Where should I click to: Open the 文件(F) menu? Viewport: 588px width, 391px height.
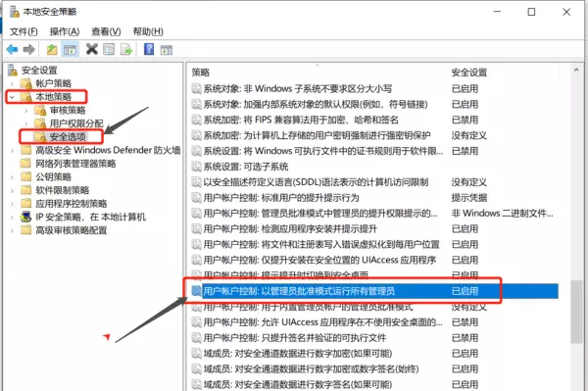[x=24, y=31]
